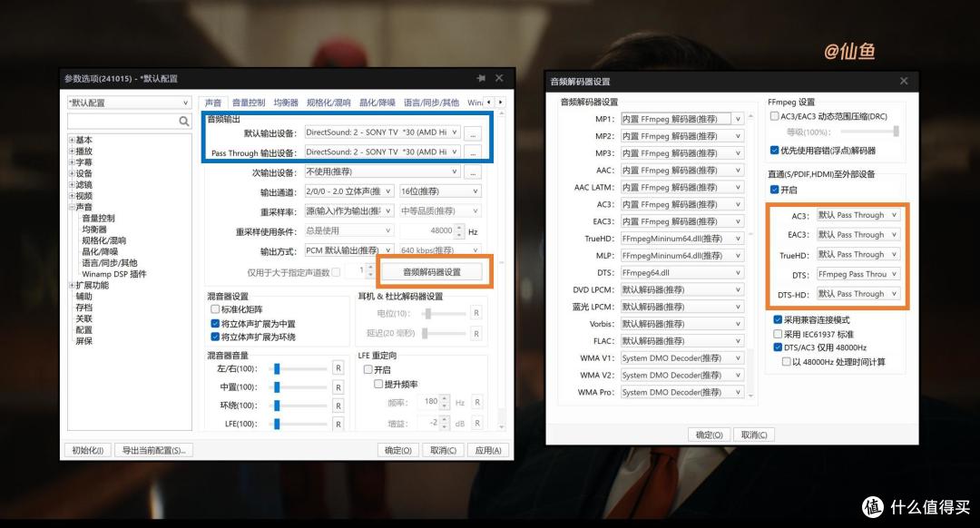
Task: Reset 中置 mixer volume with its R button
Action: (x=338, y=387)
